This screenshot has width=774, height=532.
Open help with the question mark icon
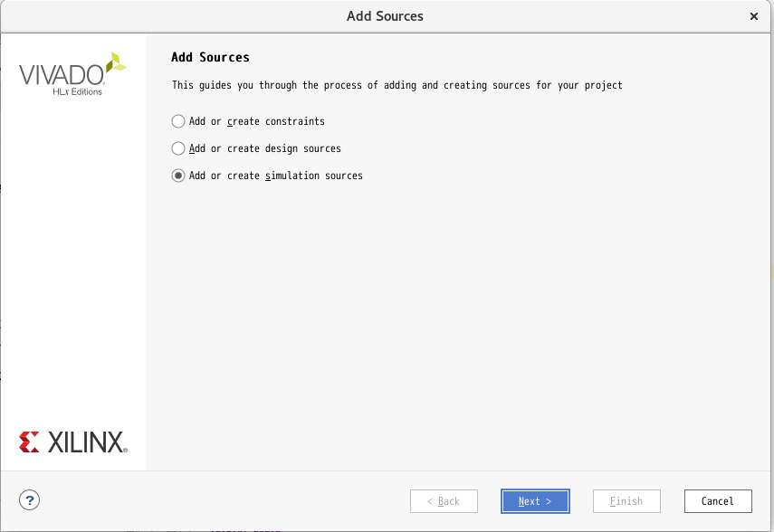point(30,500)
